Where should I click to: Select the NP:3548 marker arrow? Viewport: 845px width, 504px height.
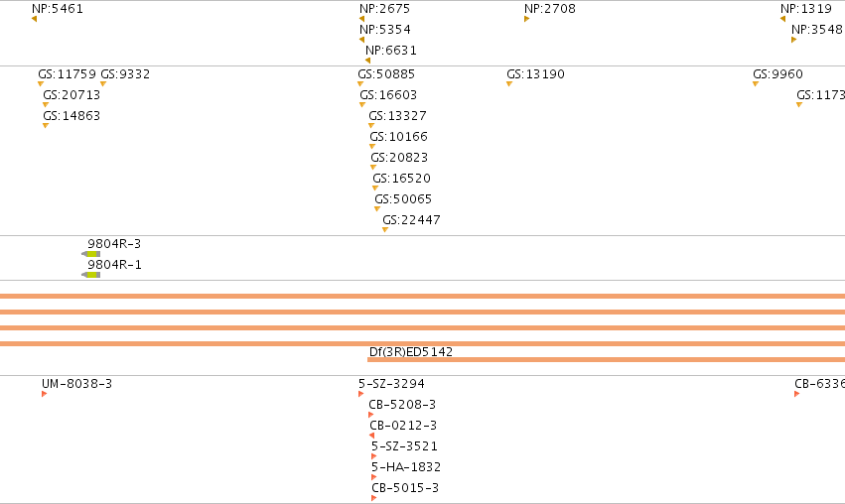click(x=793, y=40)
